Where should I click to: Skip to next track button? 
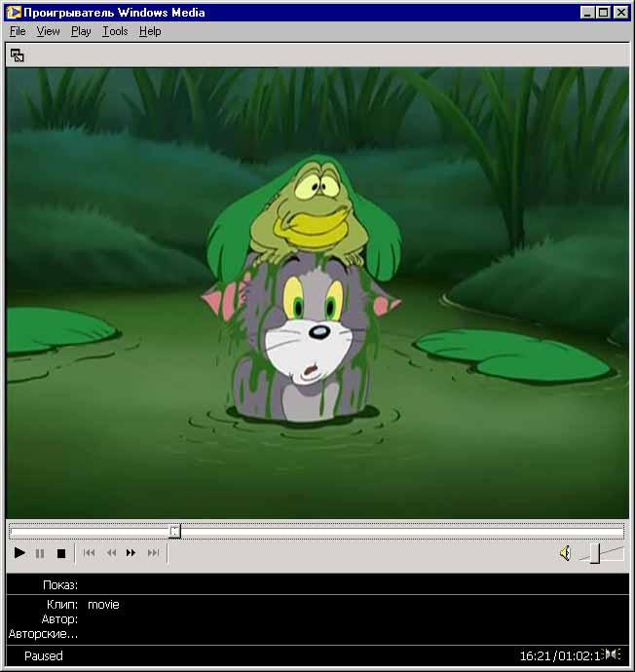tap(153, 553)
